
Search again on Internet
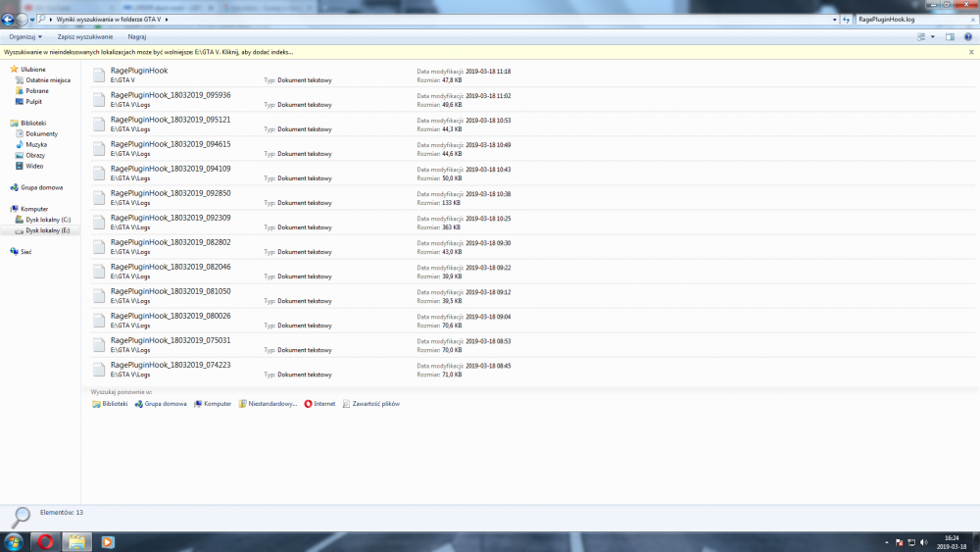[x=319, y=404]
